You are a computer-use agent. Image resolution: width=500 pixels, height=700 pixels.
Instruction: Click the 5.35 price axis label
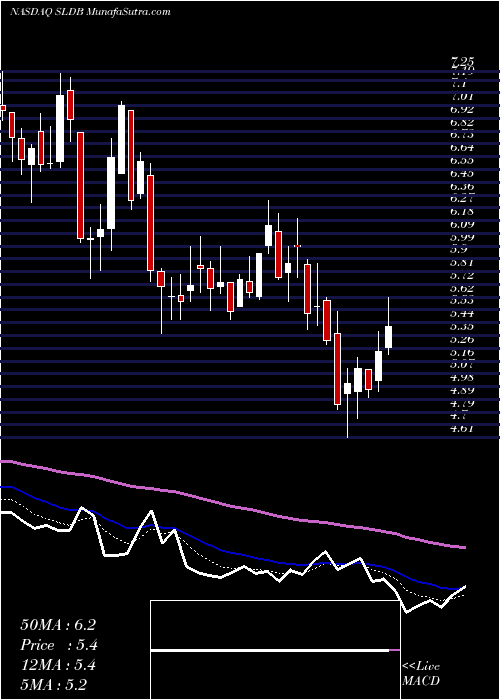point(462,327)
